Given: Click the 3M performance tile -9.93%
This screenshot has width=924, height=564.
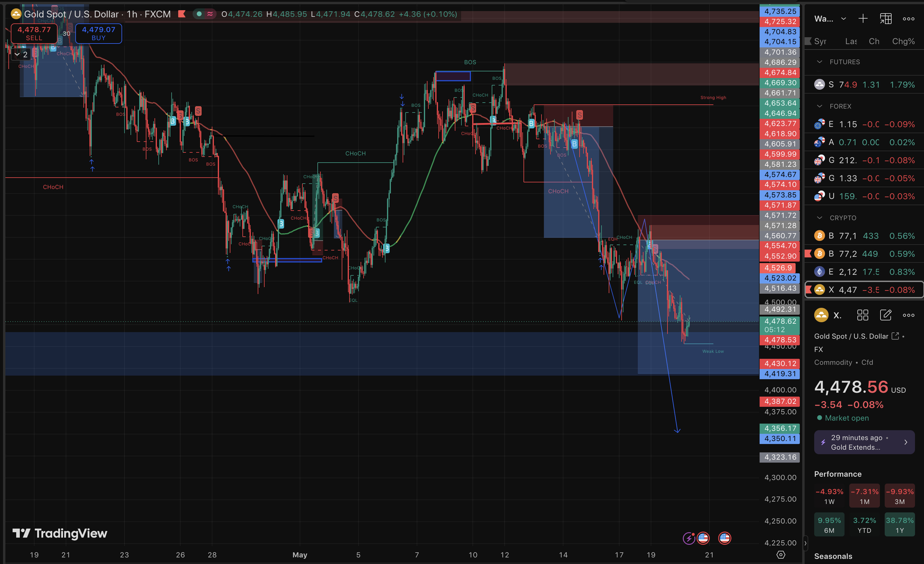Looking at the screenshot, I should point(900,496).
